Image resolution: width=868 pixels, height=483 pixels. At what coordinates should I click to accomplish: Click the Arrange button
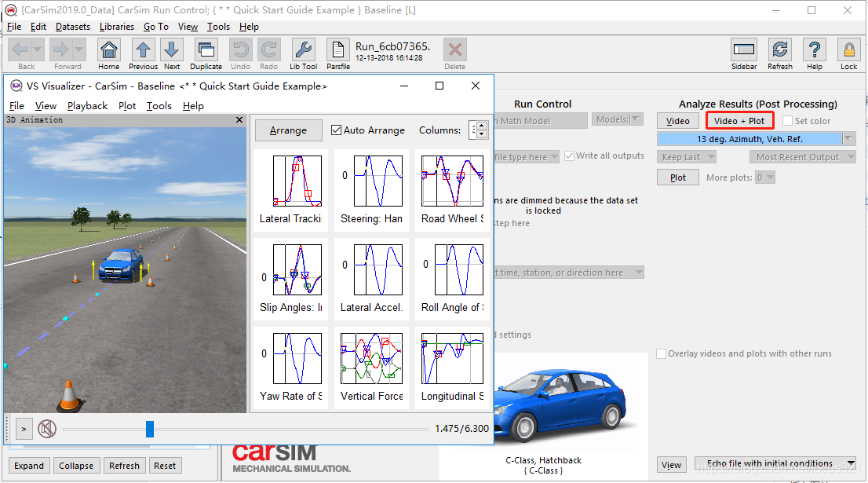[x=288, y=130]
